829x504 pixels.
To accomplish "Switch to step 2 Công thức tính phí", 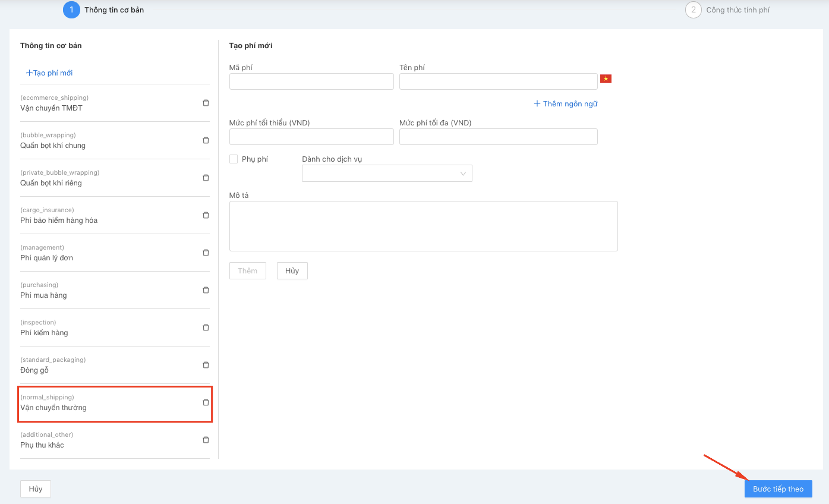I will tap(693, 10).
